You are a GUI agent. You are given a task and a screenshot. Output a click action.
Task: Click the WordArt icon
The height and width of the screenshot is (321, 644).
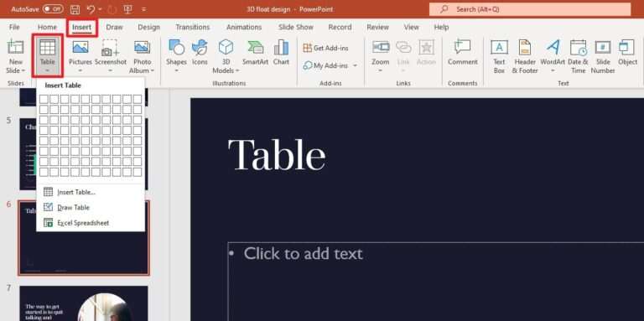(553, 47)
